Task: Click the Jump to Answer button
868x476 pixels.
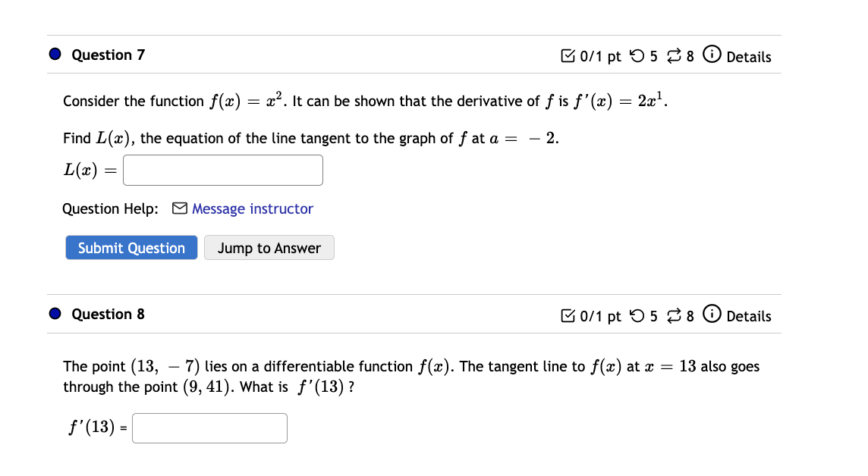Action: click(269, 247)
